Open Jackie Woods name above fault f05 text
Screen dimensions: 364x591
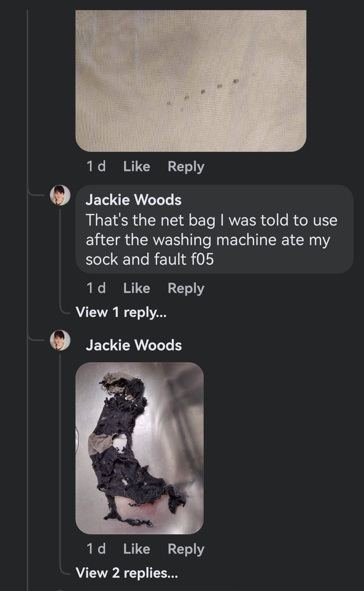pos(133,200)
